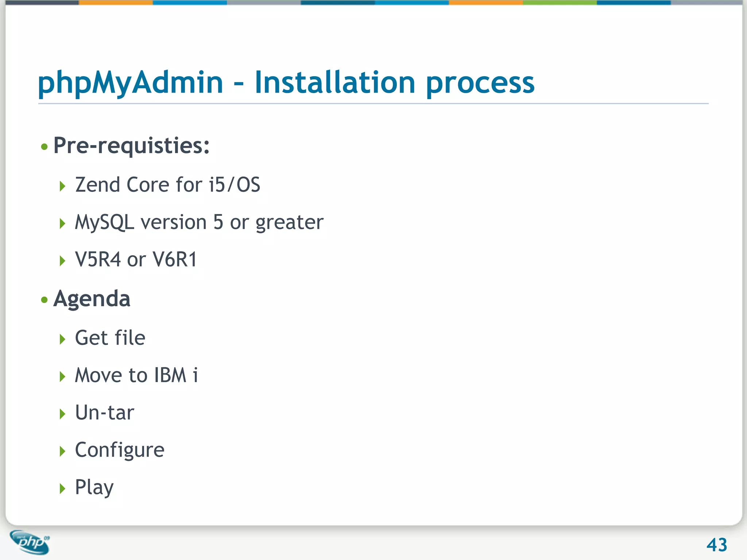Click the 'Configure' step
Screen dimensions: 747x560
tap(120, 451)
